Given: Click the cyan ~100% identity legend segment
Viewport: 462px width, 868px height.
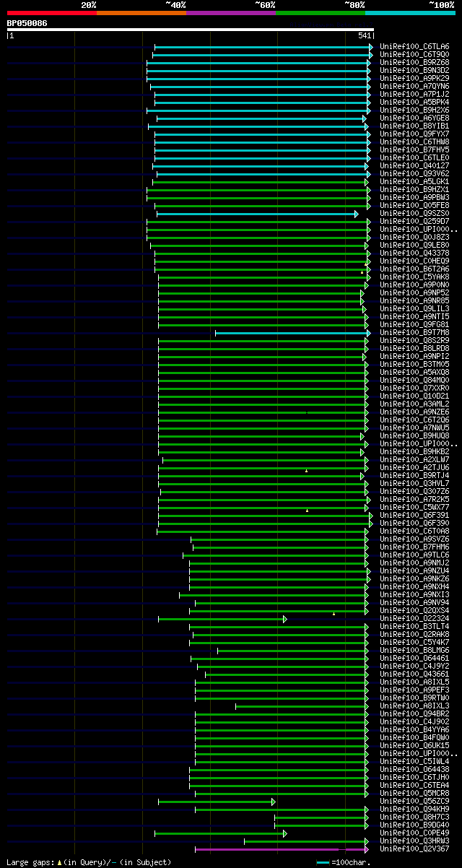Looking at the screenshot, I should click(x=410, y=13).
